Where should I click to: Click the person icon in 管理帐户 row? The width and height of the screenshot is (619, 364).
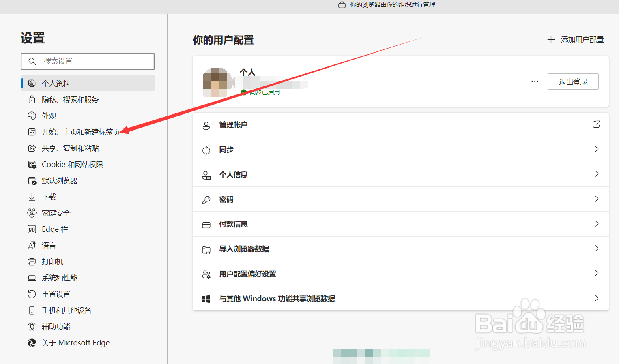click(206, 125)
